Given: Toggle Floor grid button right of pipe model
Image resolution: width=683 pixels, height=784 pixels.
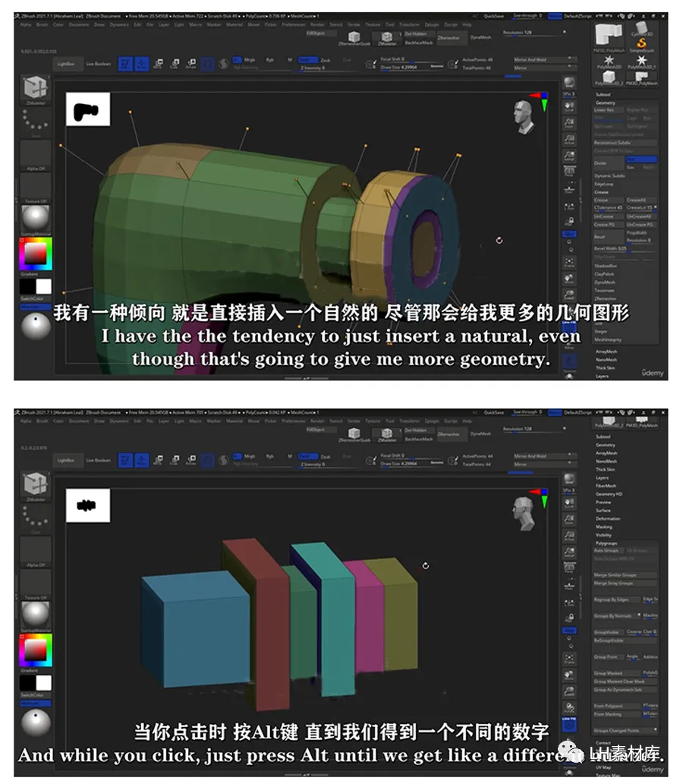Looking at the screenshot, I should [x=569, y=188].
